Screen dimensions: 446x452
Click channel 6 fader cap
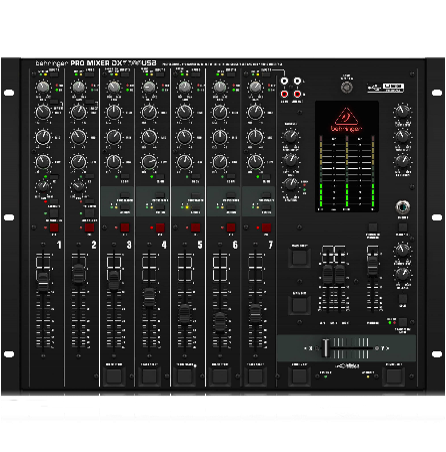(220, 322)
